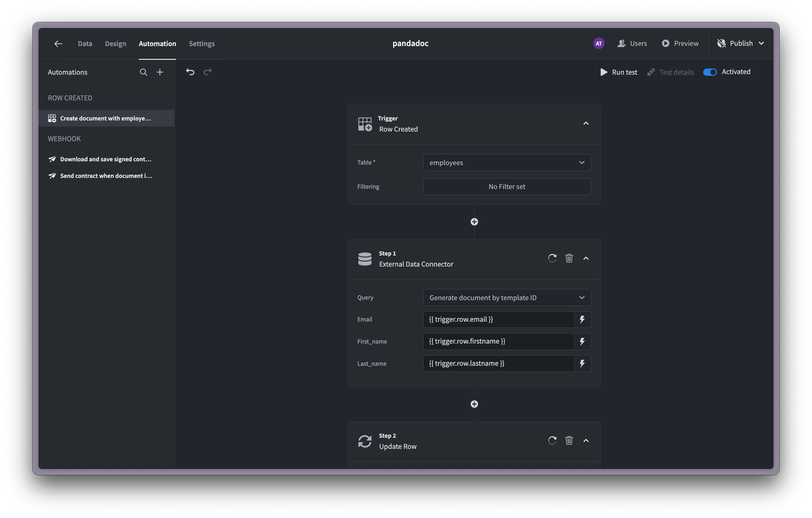Screen dimensions: 812x518
Task: Undo the last automation change
Action: [x=190, y=72]
